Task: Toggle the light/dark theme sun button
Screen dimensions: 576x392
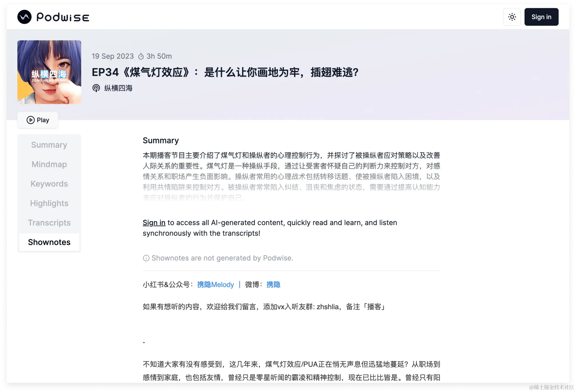Action: (x=512, y=17)
